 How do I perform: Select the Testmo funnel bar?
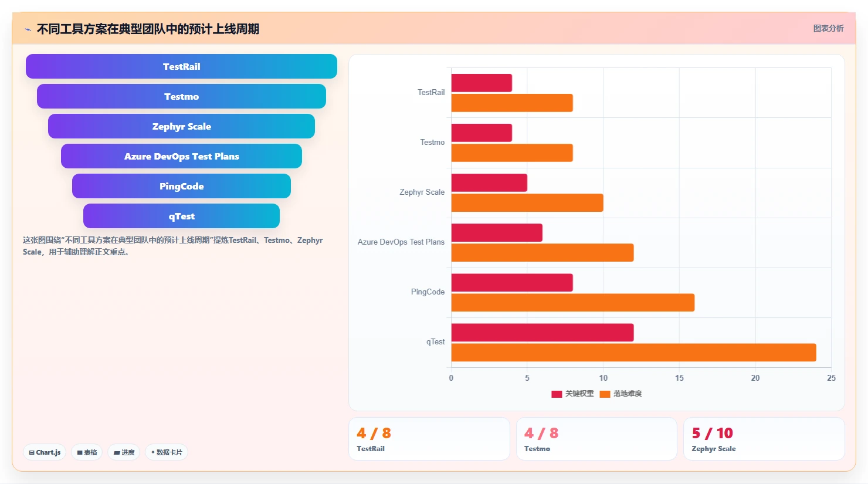[x=181, y=96]
